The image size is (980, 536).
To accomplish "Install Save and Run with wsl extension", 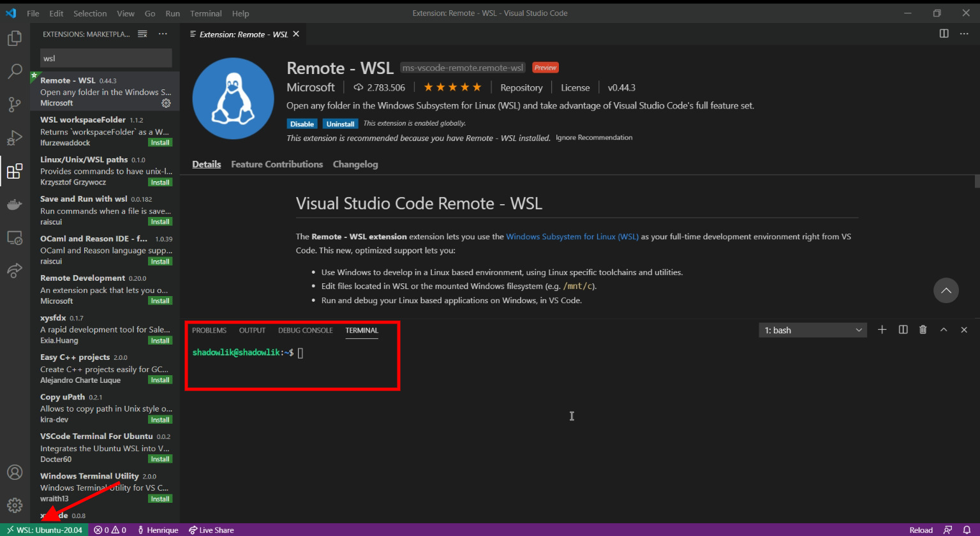I will pos(160,221).
